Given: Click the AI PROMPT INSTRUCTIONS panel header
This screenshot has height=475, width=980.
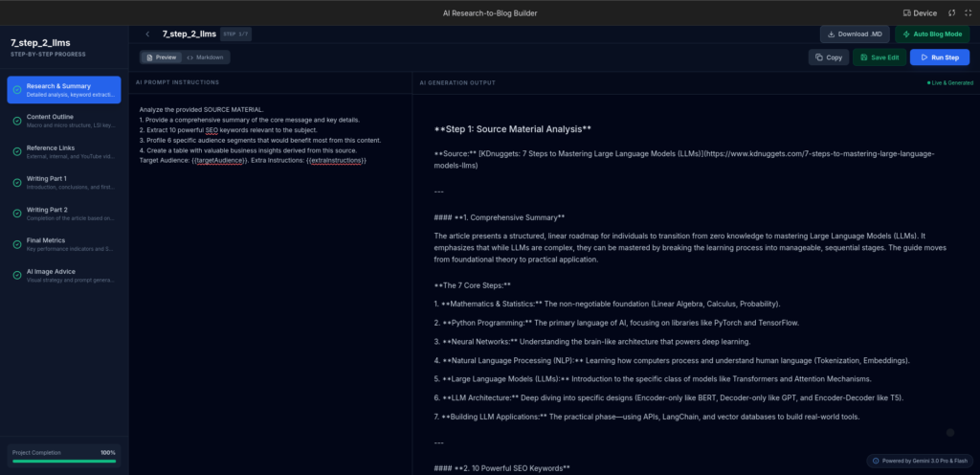Looking at the screenshot, I should (177, 82).
